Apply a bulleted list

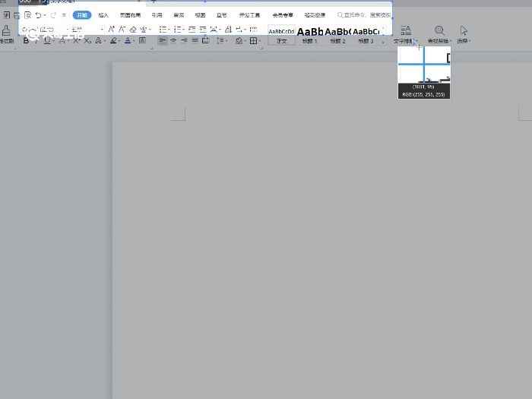(x=163, y=30)
